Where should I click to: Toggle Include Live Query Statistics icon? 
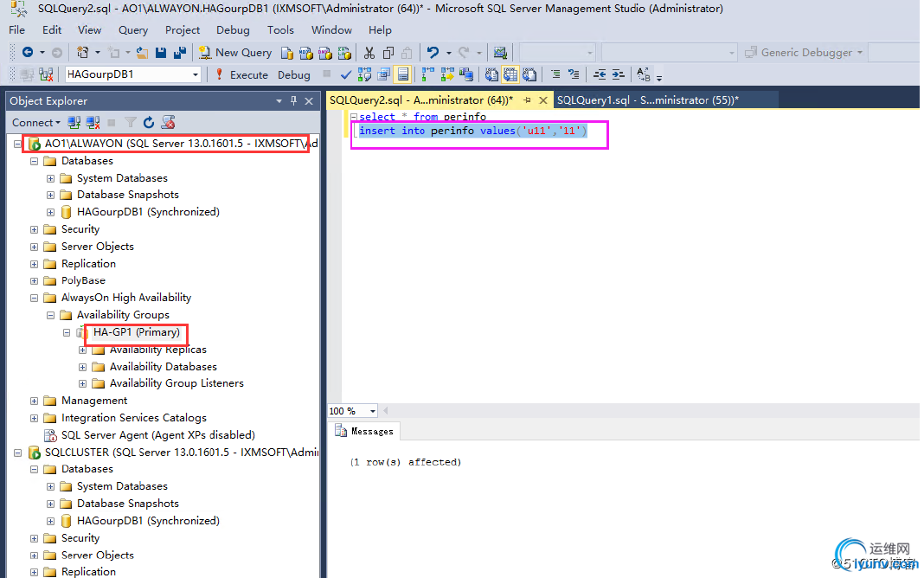(x=447, y=74)
